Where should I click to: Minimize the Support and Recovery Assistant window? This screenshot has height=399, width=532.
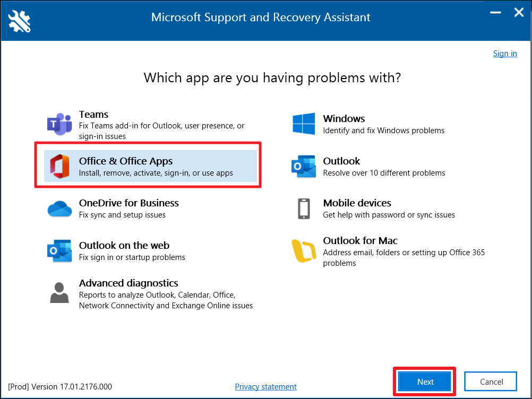point(495,13)
